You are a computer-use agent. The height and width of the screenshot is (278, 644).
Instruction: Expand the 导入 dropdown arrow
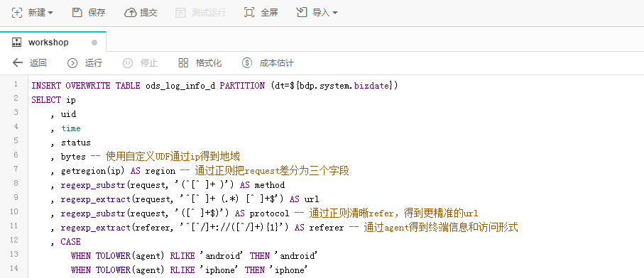pyautogui.click(x=334, y=13)
